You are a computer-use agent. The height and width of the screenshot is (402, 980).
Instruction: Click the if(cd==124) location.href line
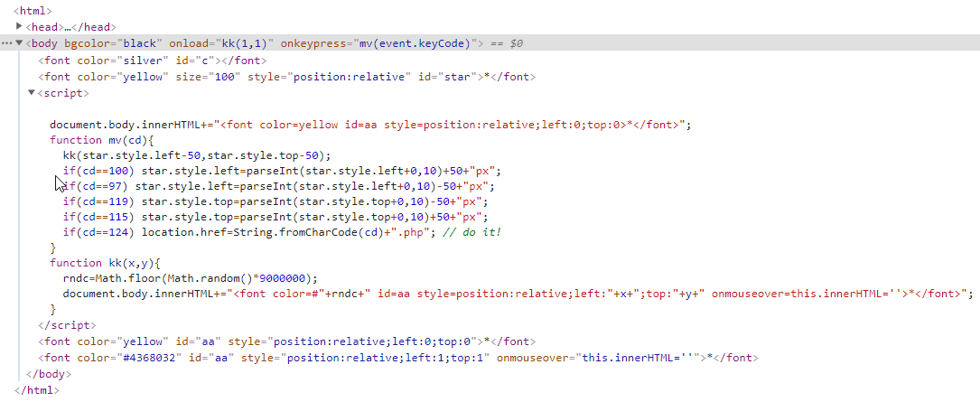(283, 232)
